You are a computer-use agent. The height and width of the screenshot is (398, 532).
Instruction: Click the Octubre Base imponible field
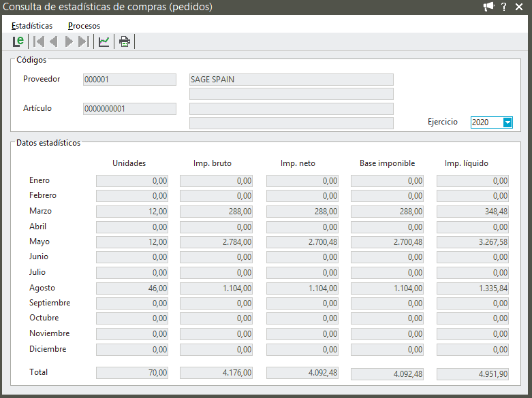387,318
